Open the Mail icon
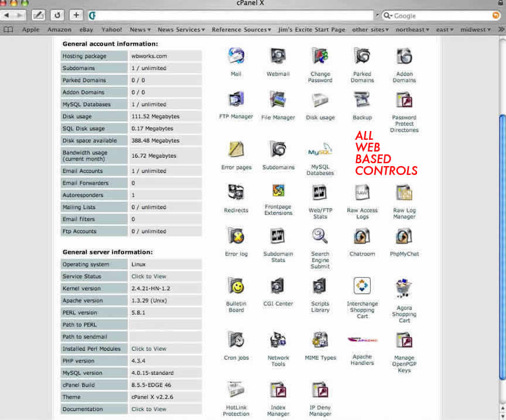Viewport: 506px width, 420px height. point(236,56)
